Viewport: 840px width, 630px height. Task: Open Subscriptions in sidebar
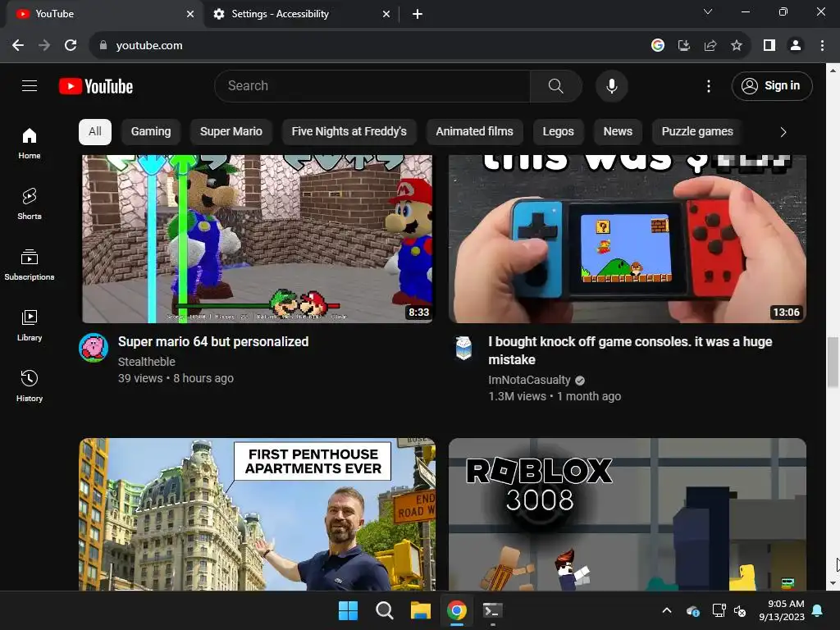[x=30, y=265]
